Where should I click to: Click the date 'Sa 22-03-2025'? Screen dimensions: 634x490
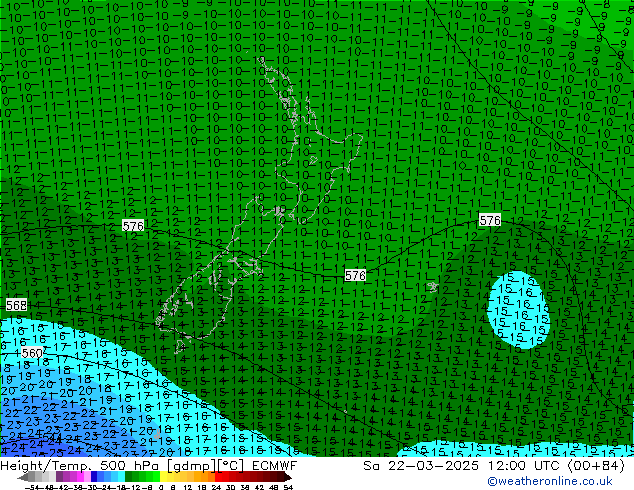tap(421, 466)
